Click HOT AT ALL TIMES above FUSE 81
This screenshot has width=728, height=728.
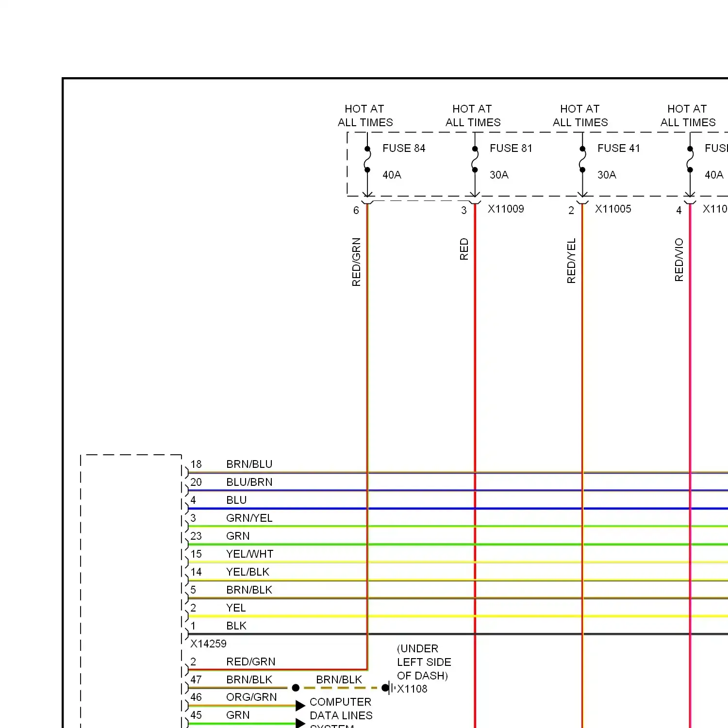pos(473,116)
